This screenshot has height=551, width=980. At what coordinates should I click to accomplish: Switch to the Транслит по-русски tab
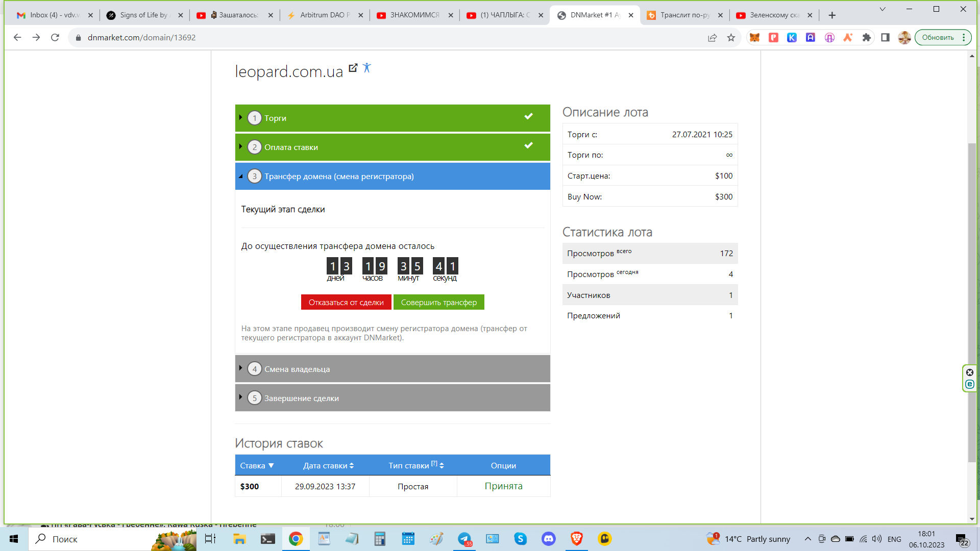[x=685, y=15]
